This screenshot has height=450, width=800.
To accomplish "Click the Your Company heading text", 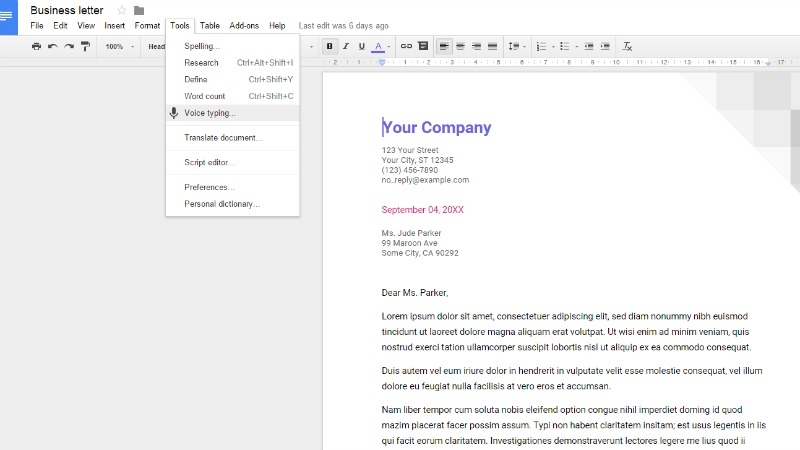I will coord(437,127).
